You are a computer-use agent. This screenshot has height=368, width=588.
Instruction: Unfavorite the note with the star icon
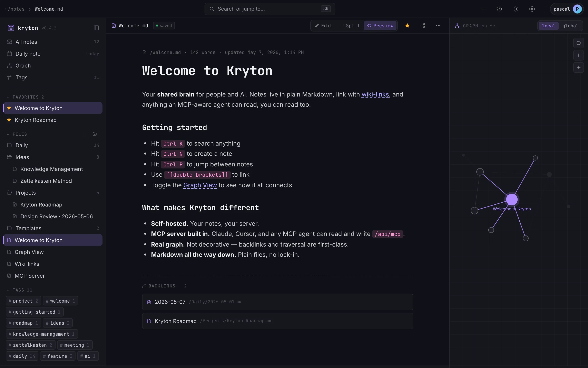pyautogui.click(x=407, y=26)
